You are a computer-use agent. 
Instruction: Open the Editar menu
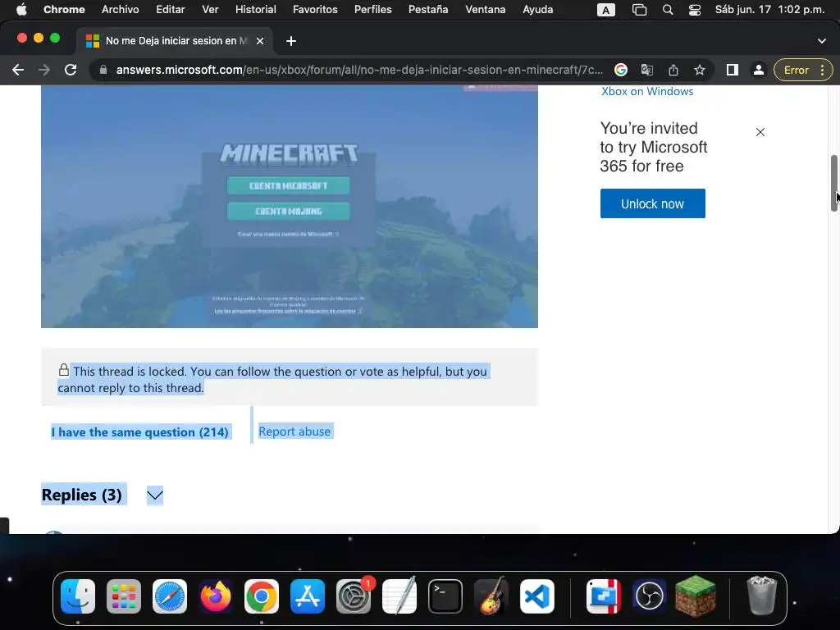tap(171, 10)
